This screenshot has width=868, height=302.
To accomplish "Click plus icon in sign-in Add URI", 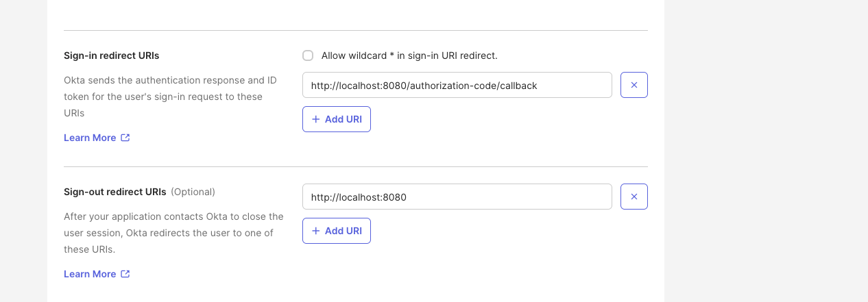I will tap(316, 119).
